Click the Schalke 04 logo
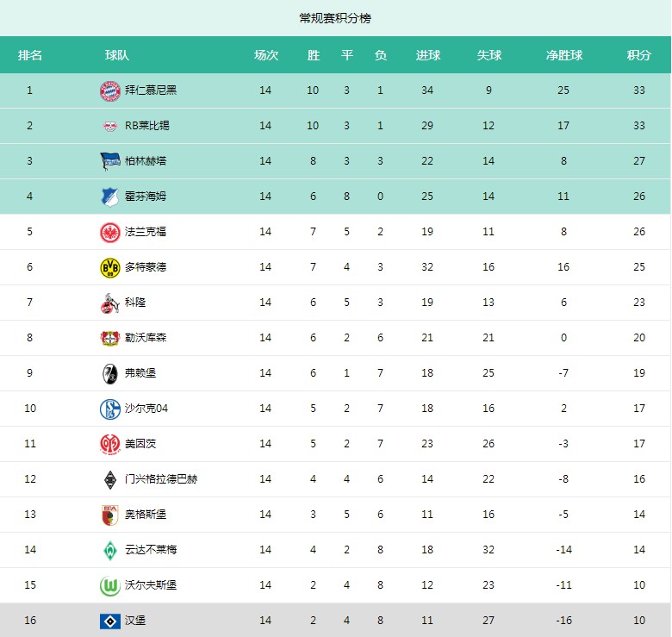 click(x=110, y=409)
